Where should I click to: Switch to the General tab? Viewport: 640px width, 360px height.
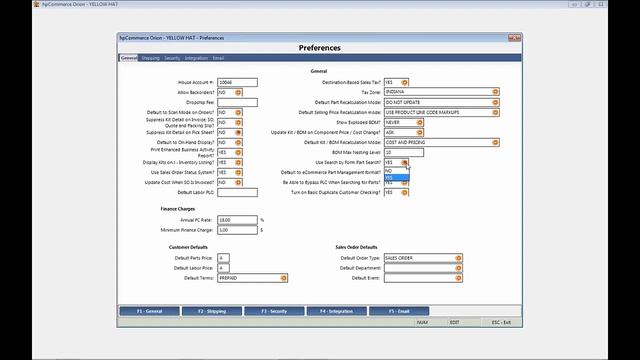[x=129, y=58]
